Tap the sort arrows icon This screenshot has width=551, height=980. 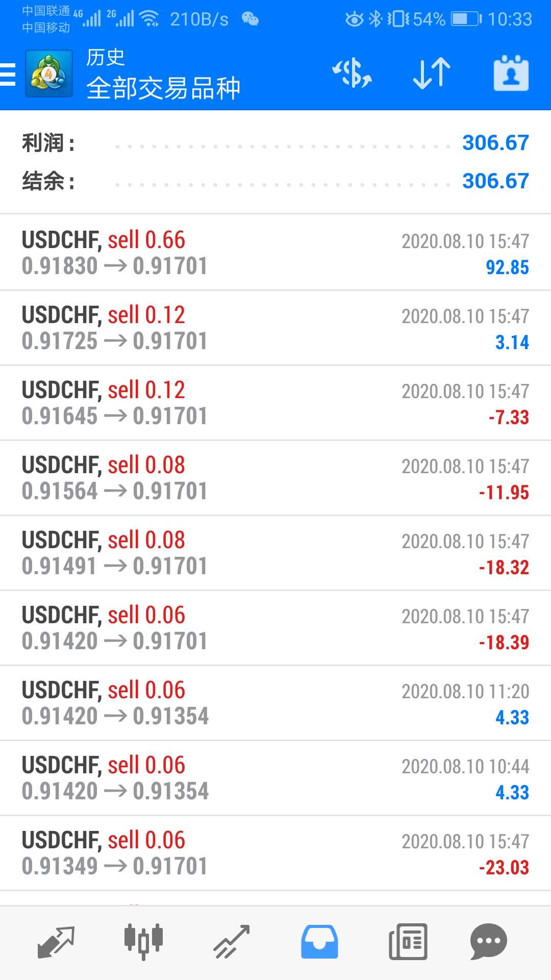coord(432,73)
